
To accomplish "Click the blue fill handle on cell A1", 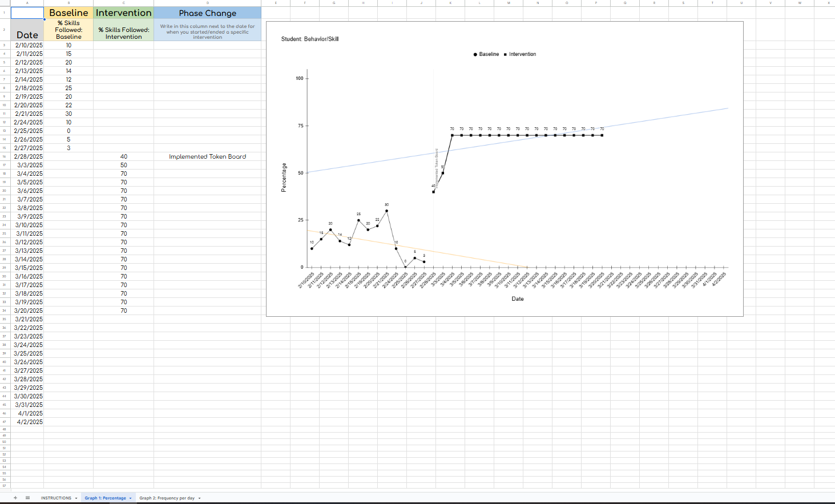I will pyautogui.click(x=44, y=19).
